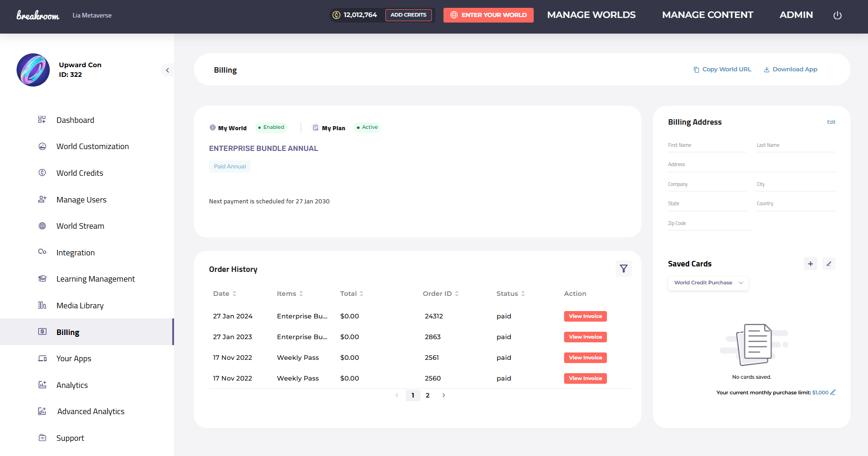The height and width of the screenshot is (456, 868).
Task: Sort order history by Status
Action: coord(523,294)
